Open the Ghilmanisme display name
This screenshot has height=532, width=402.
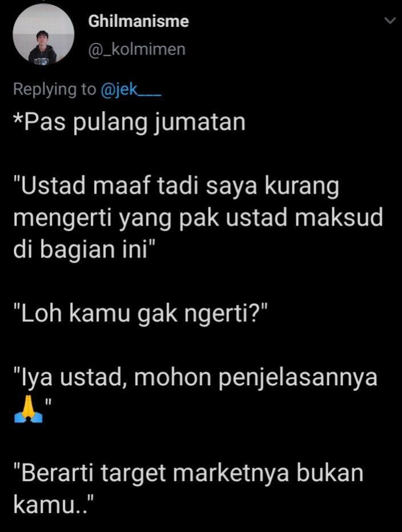click(139, 21)
